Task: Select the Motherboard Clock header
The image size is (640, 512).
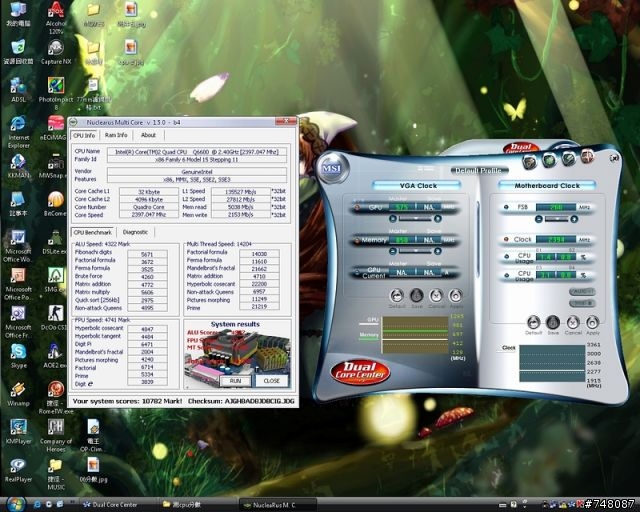Action: (547, 186)
